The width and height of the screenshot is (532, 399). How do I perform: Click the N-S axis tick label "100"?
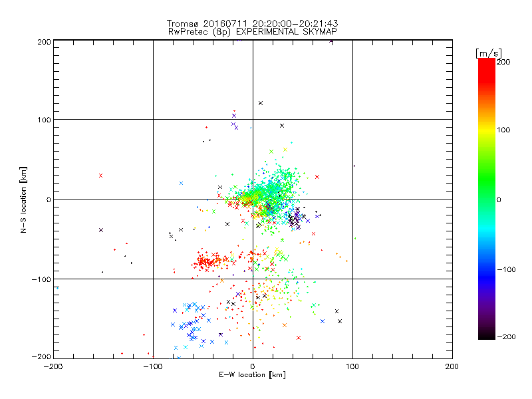(x=44, y=120)
